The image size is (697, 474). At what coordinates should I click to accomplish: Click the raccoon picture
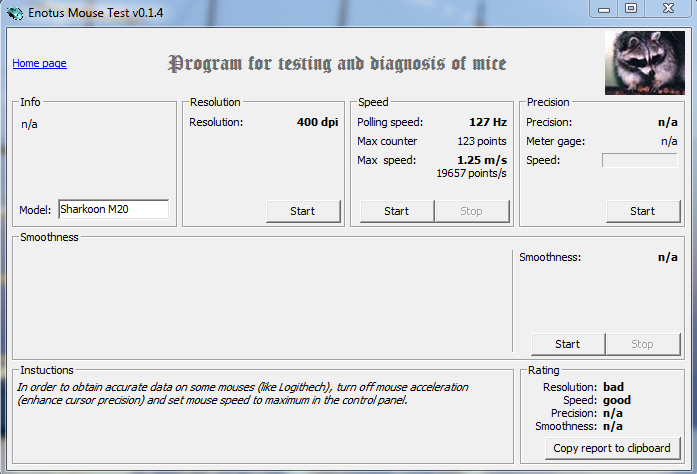click(x=645, y=63)
